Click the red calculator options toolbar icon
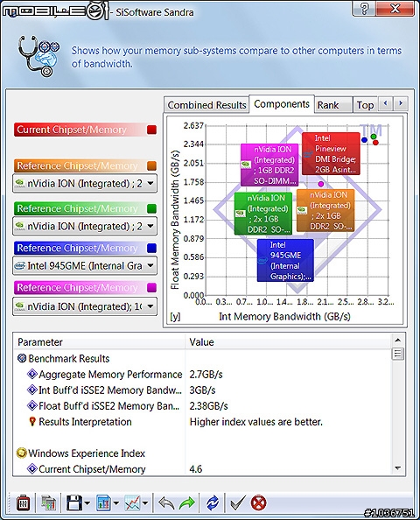 coord(24,503)
